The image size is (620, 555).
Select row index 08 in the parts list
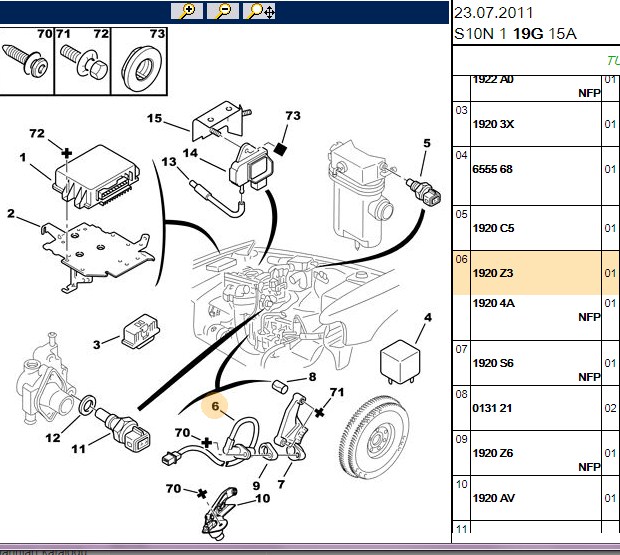pyautogui.click(x=461, y=394)
